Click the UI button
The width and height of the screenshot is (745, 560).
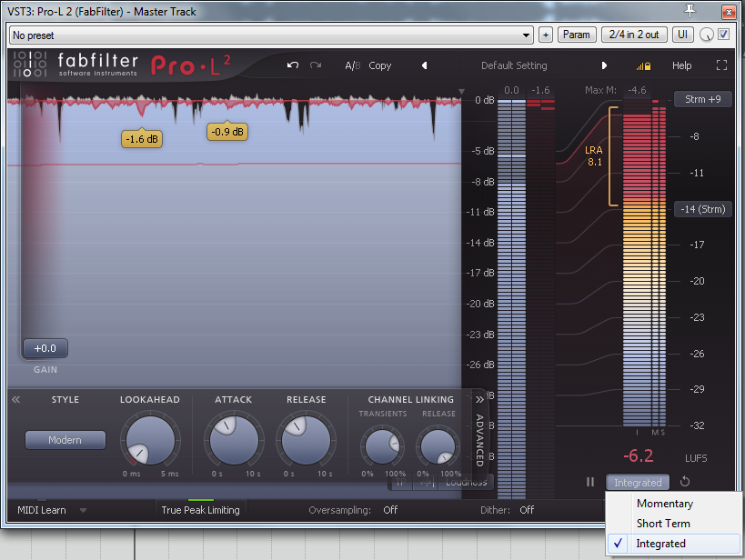(682, 35)
